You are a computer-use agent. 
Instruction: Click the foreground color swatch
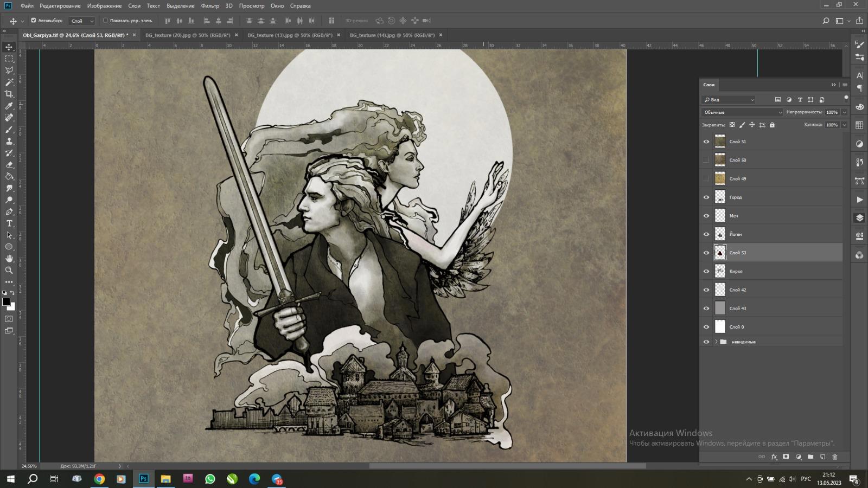6,302
